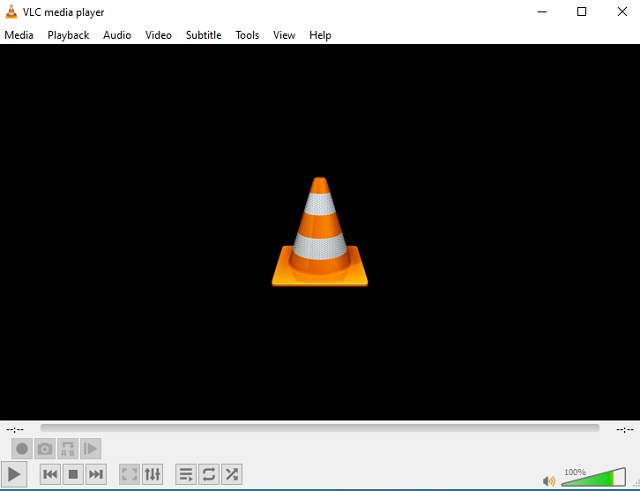The height and width of the screenshot is (491, 640).
Task: Mute audio via the speaker icon
Action: point(549,481)
